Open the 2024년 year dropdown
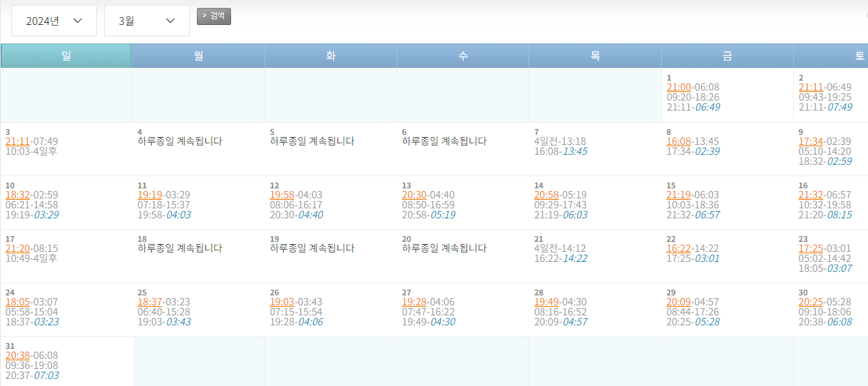868x386 pixels. [x=54, y=21]
